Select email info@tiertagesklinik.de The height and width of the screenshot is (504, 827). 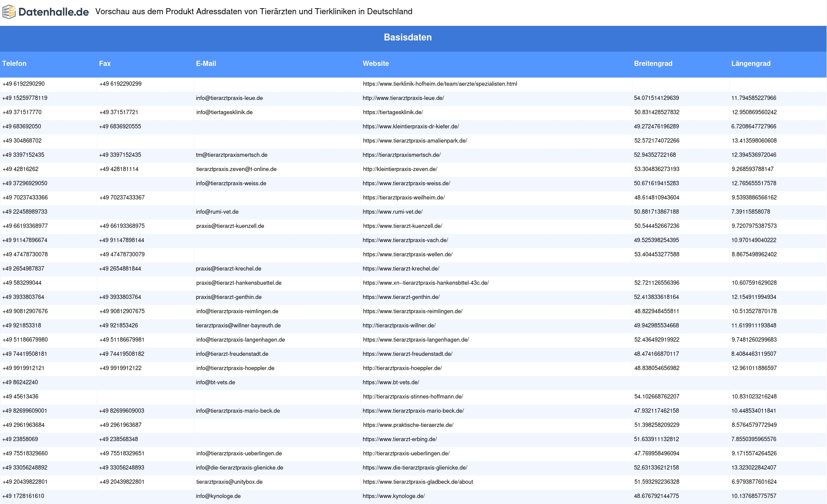pos(224,112)
